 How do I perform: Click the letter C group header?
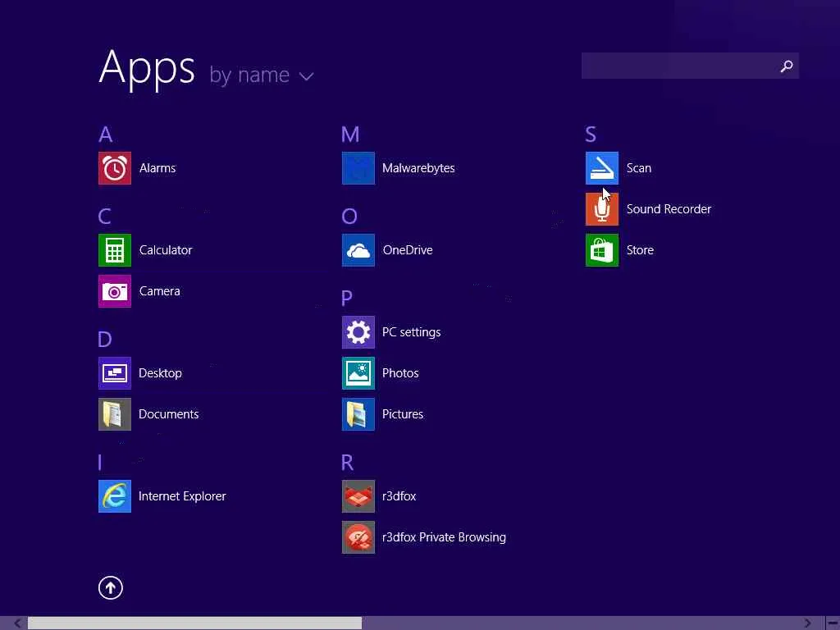pyautogui.click(x=104, y=217)
